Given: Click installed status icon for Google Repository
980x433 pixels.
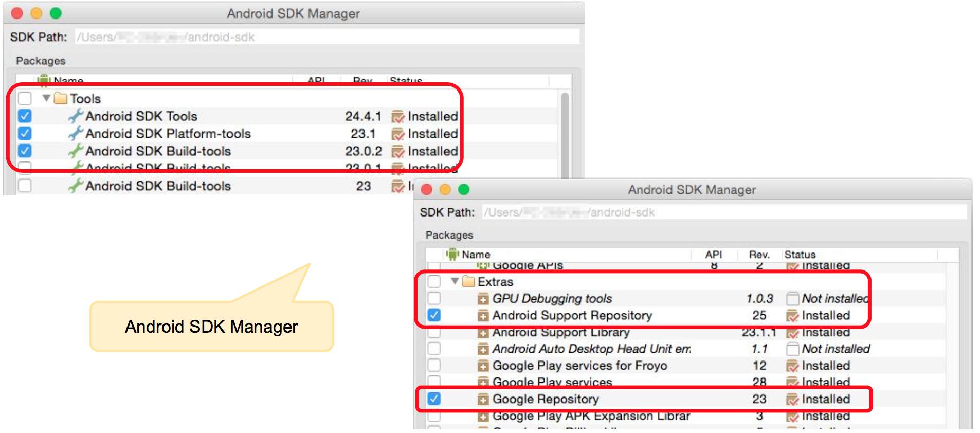Looking at the screenshot, I should [792, 399].
